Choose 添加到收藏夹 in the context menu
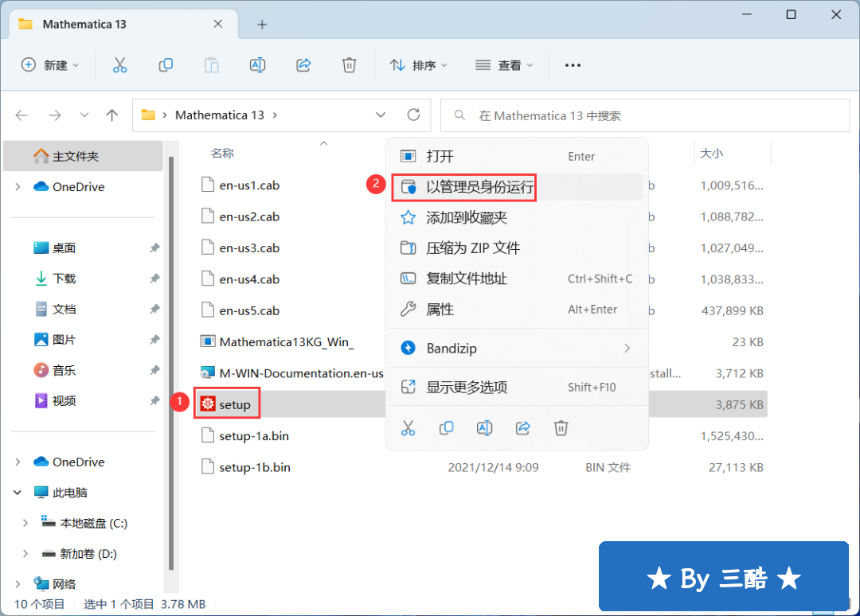This screenshot has width=860, height=616. point(516,217)
